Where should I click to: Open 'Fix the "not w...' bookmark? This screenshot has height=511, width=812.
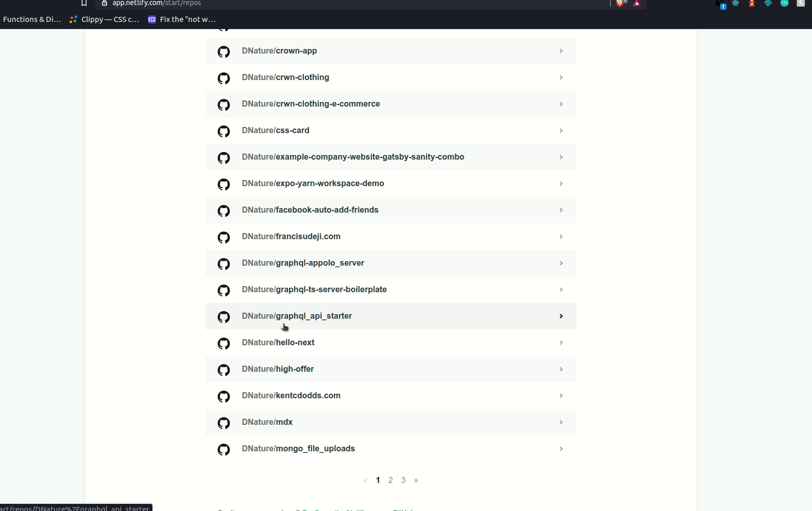click(182, 19)
